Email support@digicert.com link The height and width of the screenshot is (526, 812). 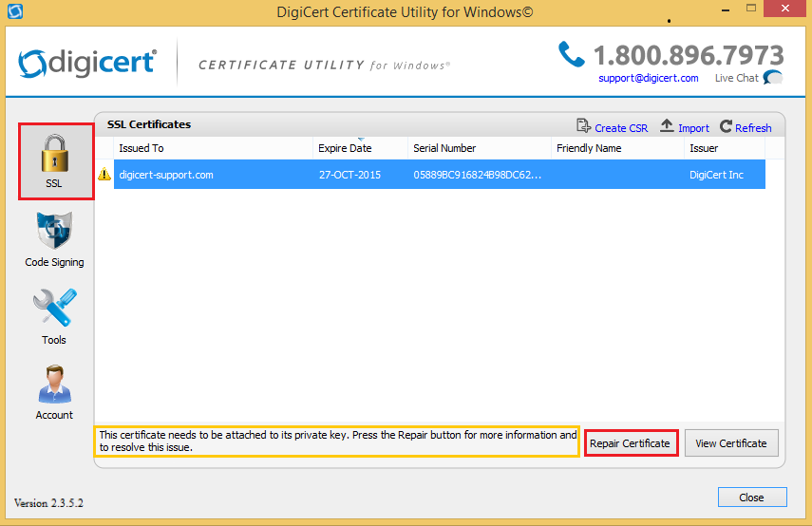pos(648,78)
